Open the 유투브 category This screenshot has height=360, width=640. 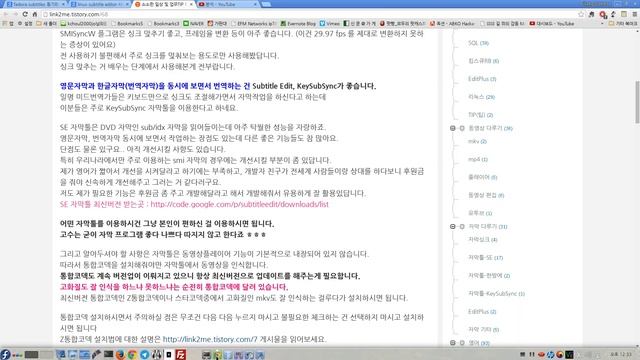480,213
